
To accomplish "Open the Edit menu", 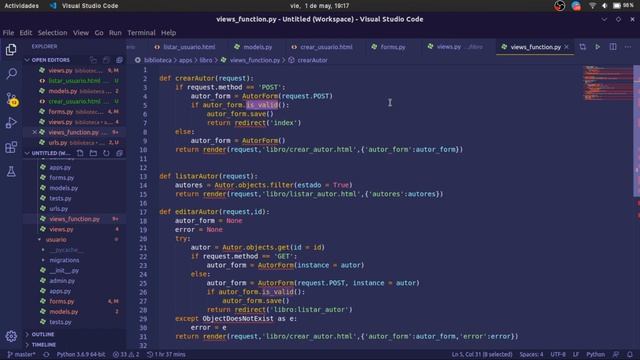I will (25, 33).
